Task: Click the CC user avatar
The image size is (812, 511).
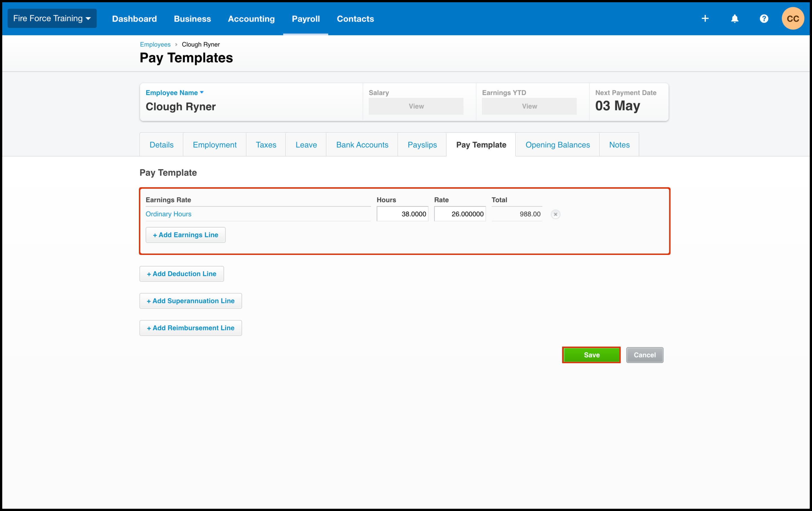Action: [x=793, y=19]
